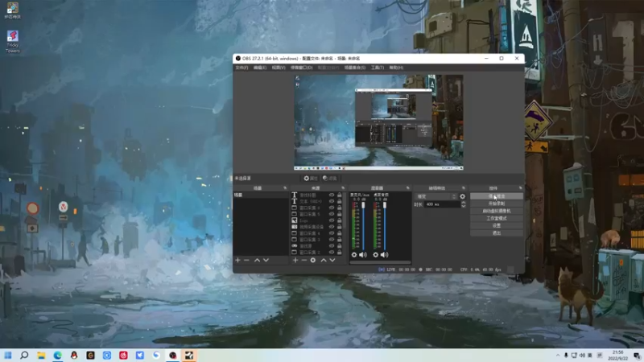
Task: Open source properties gear in Sources toolbar
Action: click(x=313, y=260)
